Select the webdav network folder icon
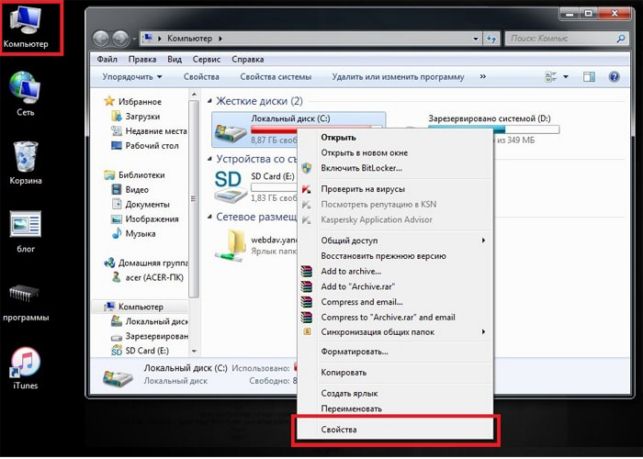643x459 pixels. tap(230, 245)
